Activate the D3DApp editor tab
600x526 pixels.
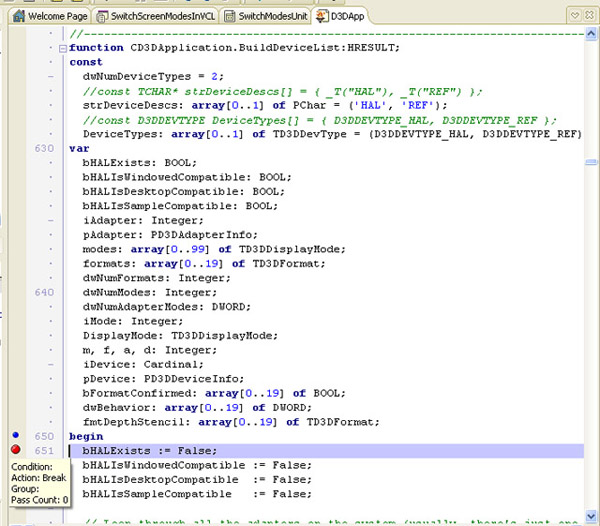click(340, 16)
